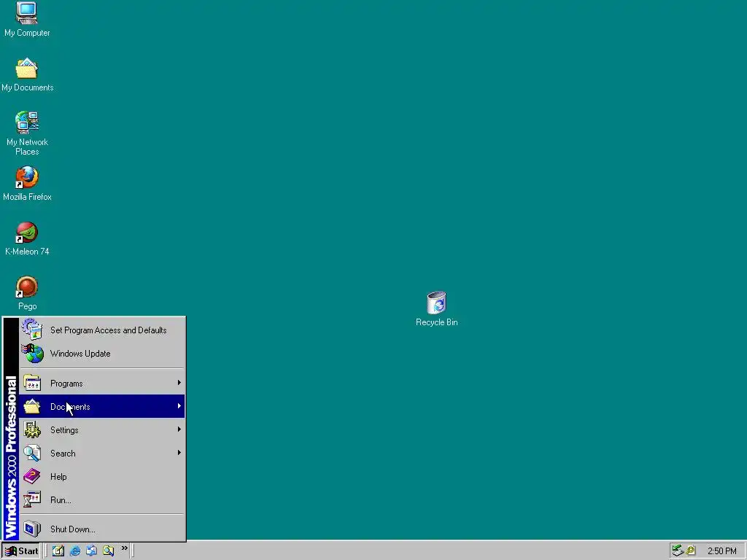Select the K-Meleon 74 shortcut
The width and height of the screenshot is (747, 560).
[27, 238]
